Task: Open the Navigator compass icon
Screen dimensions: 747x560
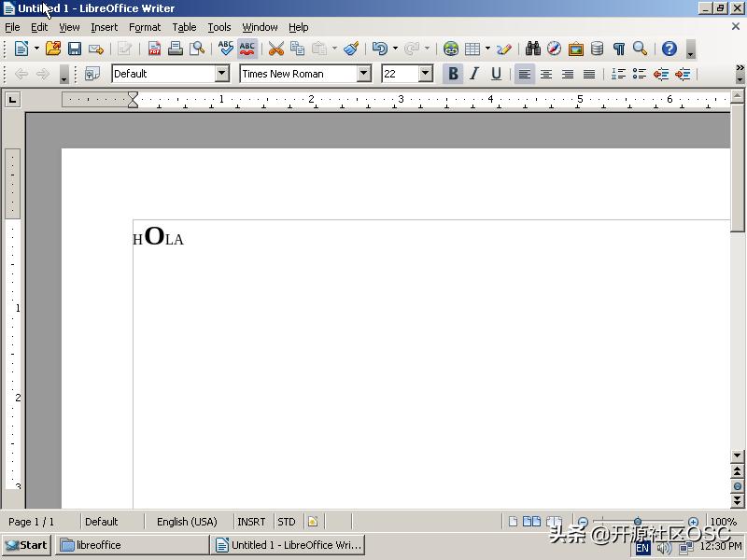Action: [554, 49]
